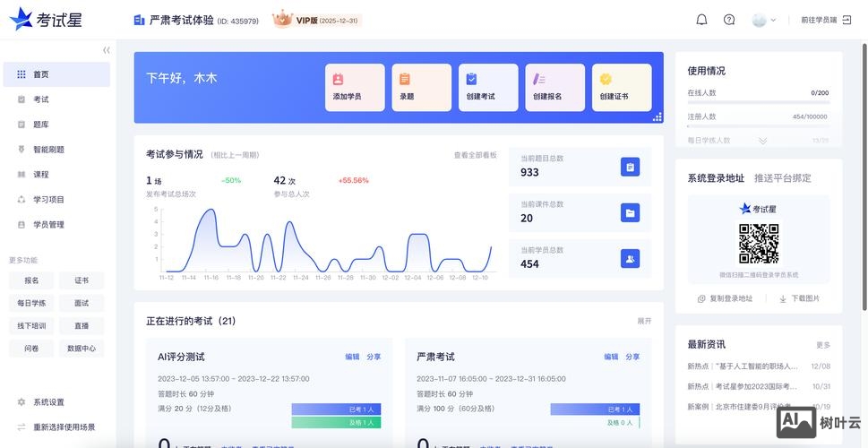Click the 创建证书 shortcut card

tap(622, 88)
